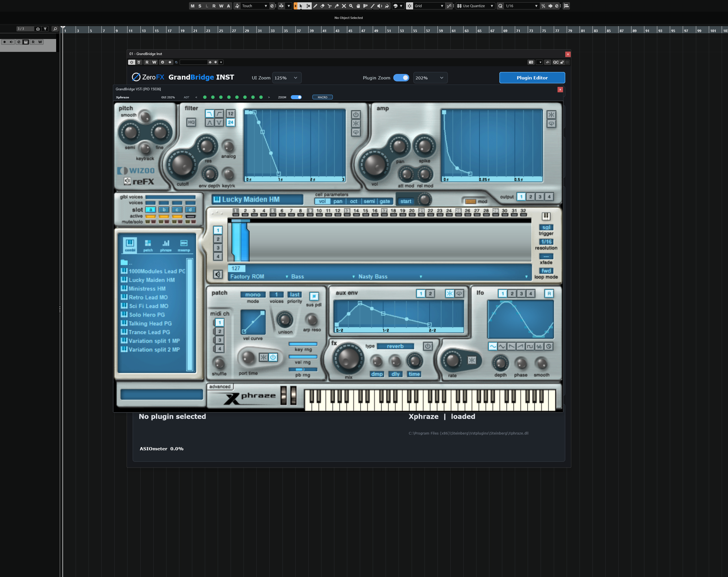The width and height of the screenshot is (728, 577).
Task: Click the keyboard icon above the trigger setting
Action: pyautogui.click(x=546, y=216)
